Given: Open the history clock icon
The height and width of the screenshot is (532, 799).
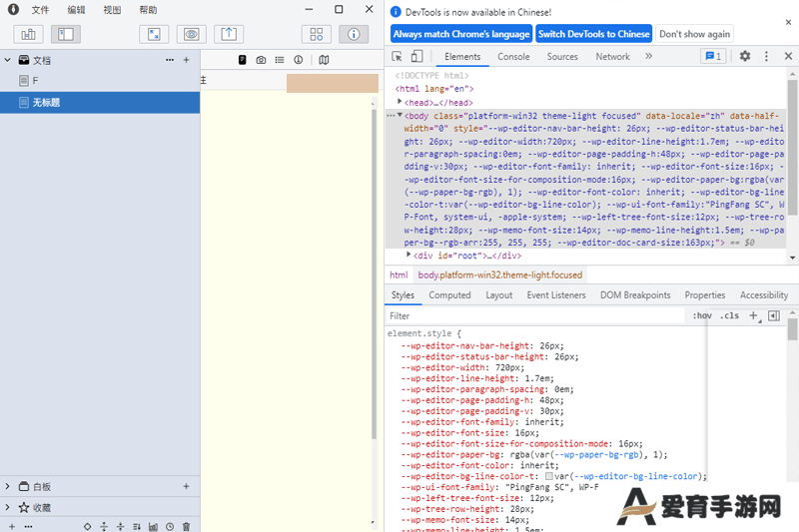Looking at the screenshot, I should pyautogui.click(x=170, y=527).
